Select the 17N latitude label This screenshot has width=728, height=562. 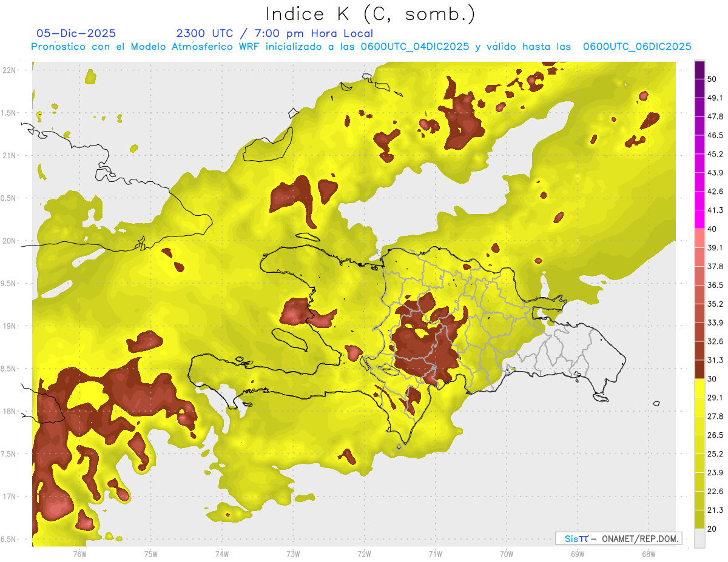click(10, 497)
